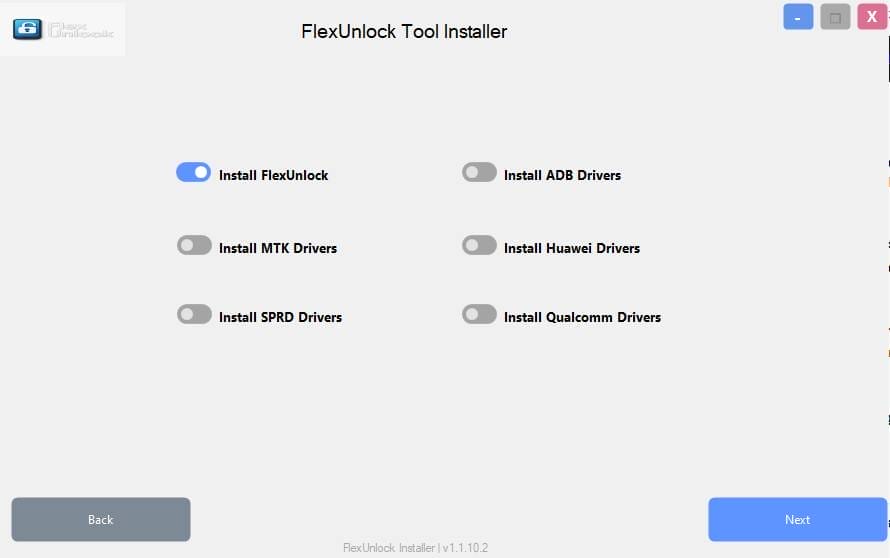Click the 'Install SPRD Drivers' label text

280,317
